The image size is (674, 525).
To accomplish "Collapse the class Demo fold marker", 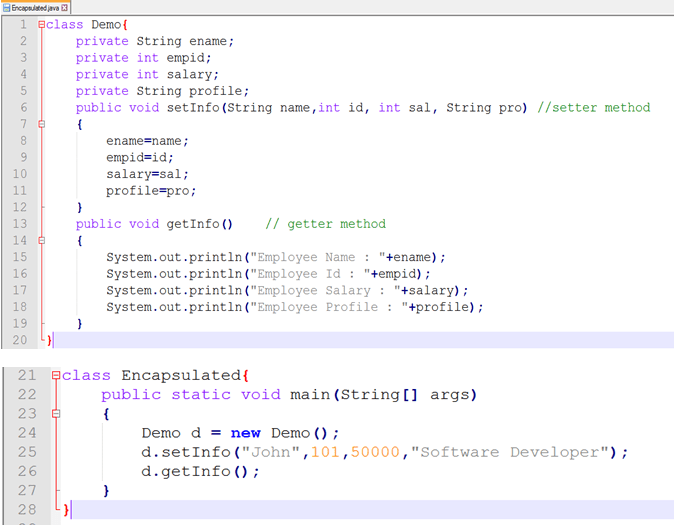I will 41,25.
